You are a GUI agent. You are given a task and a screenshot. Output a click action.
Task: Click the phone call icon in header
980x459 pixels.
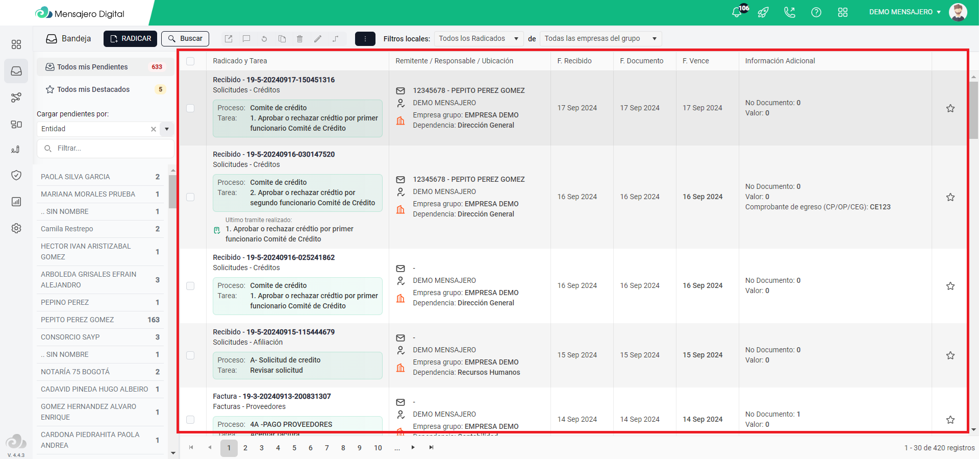(790, 12)
